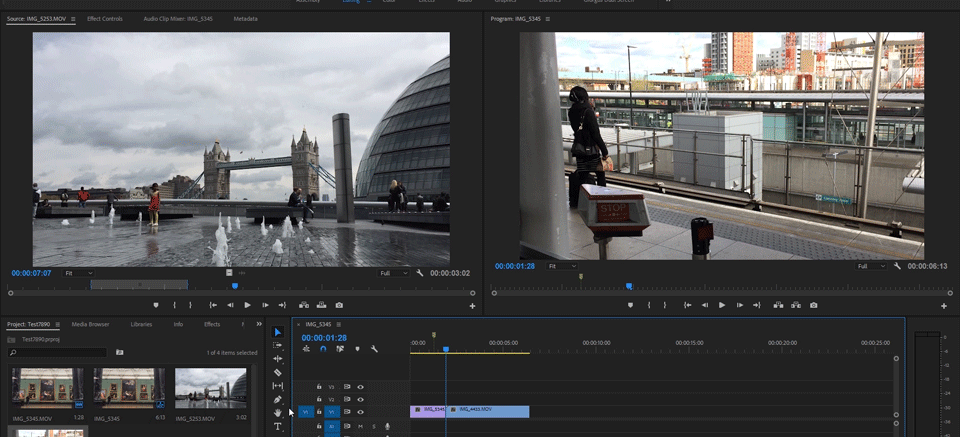
Task: Toggle lock on track V3
Action: [x=319, y=387]
